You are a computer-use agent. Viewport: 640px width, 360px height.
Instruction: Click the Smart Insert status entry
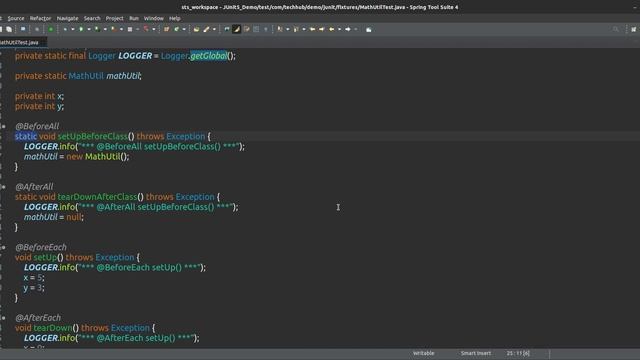[x=476, y=353]
